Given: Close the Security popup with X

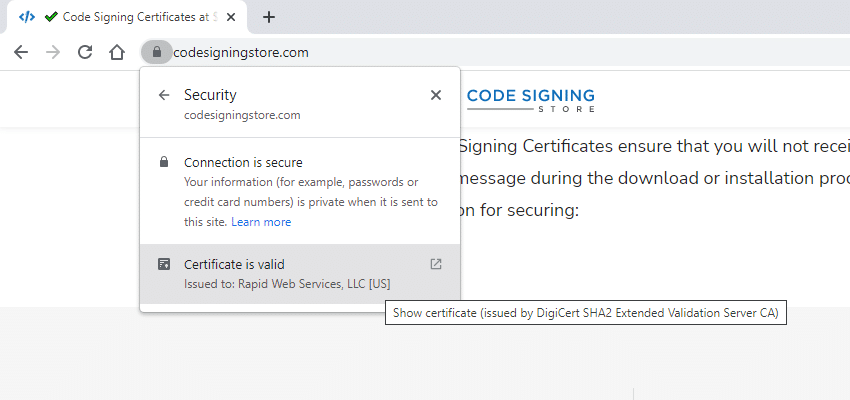Looking at the screenshot, I should [435, 95].
